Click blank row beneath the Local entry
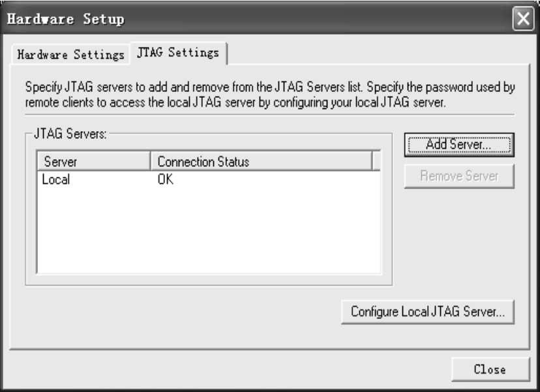This screenshot has height=392, width=540. pyautogui.click(x=209, y=195)
